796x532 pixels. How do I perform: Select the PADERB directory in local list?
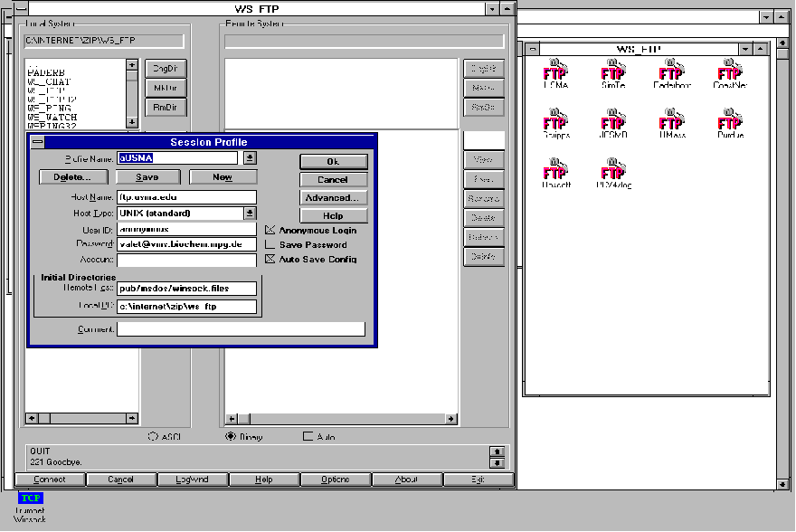46,73
